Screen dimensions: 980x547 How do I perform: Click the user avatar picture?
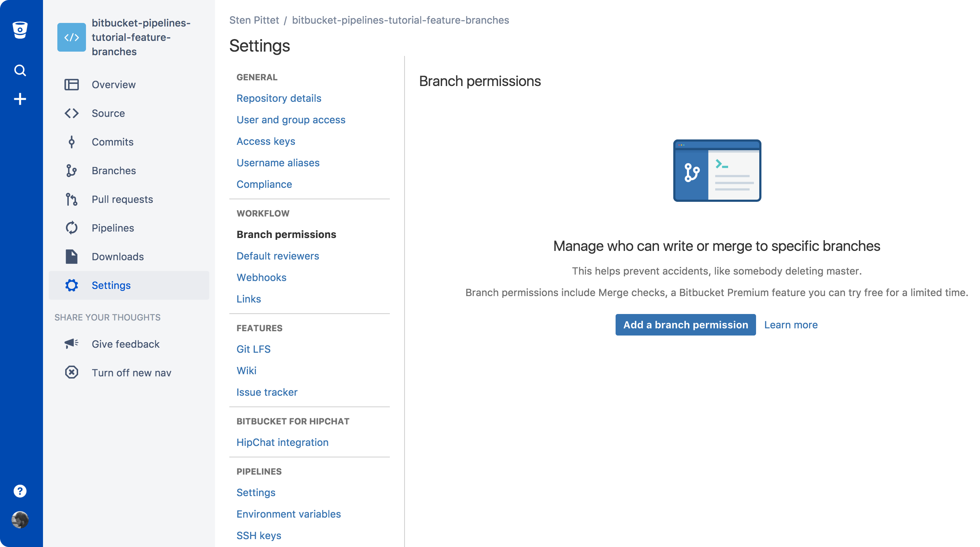click(20, 520)
